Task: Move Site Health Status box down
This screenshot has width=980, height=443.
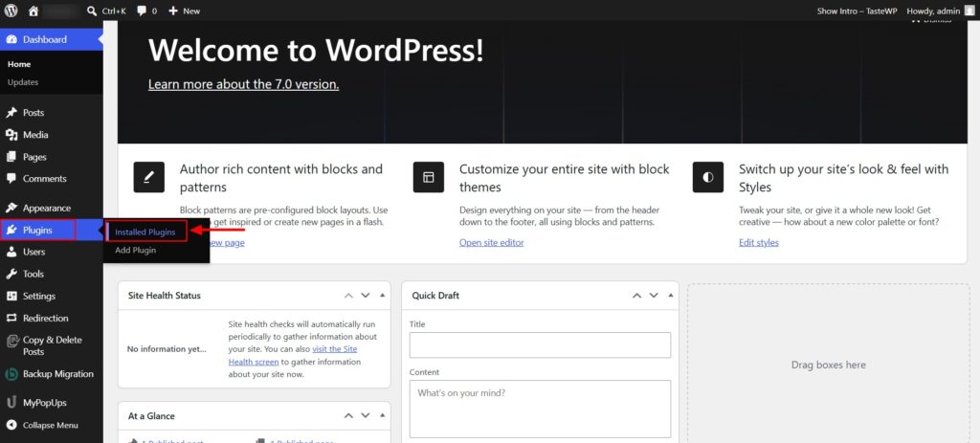Action: coord(366,295)
